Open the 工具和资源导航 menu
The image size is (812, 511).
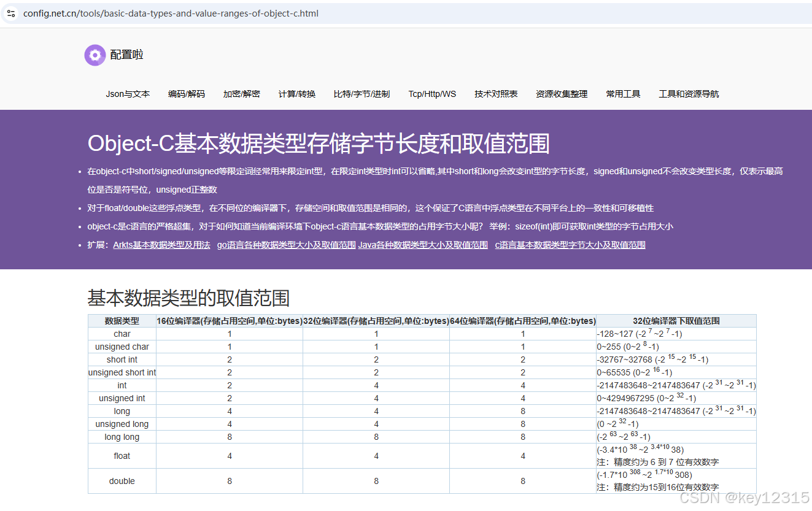tap(689, 94)
